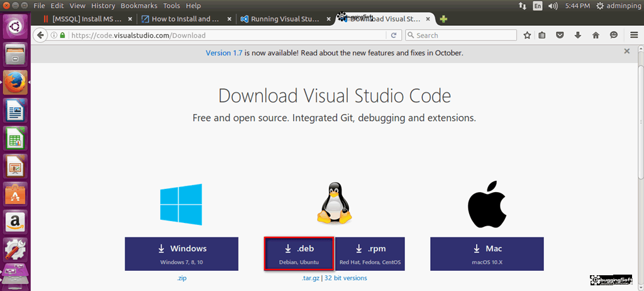
Task: Close the Download Visual Studio tab
Action: click(428, 19)
